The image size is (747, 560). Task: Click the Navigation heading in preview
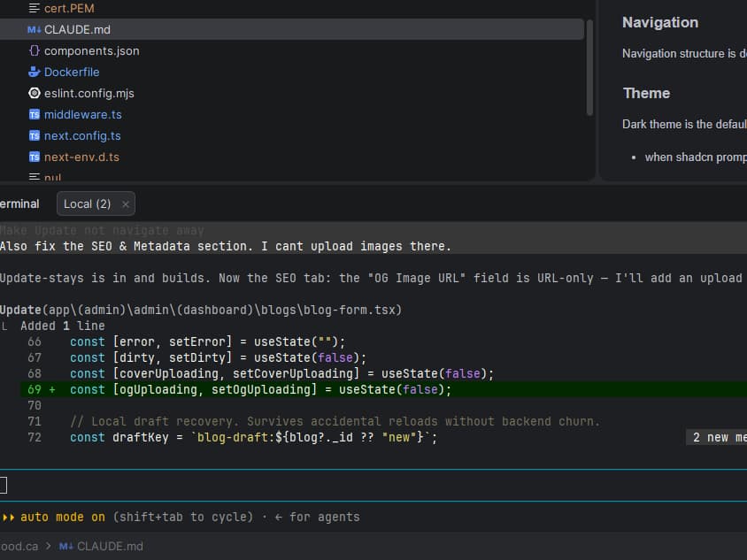pos(659,22)
